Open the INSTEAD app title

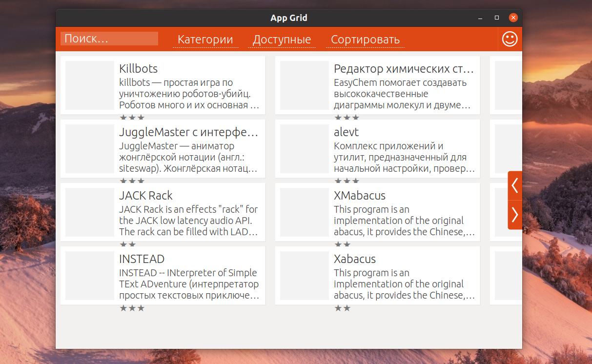point(142,259)
